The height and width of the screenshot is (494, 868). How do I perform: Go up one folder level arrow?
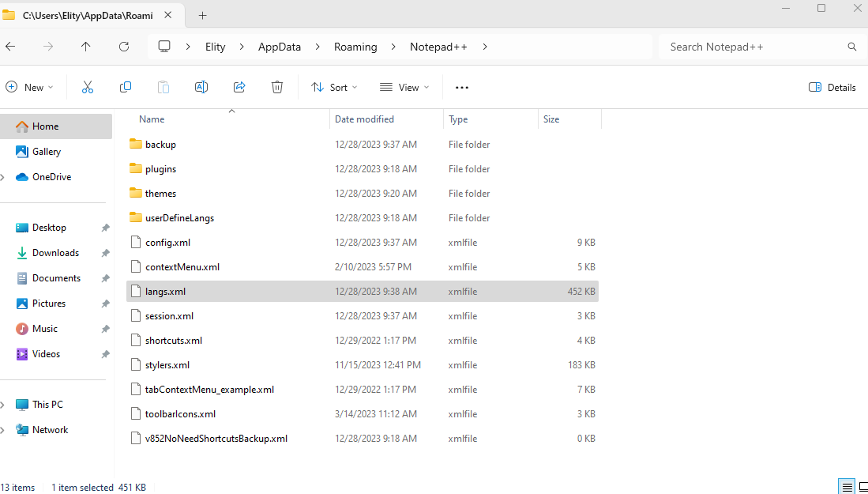tap(86, 47)
